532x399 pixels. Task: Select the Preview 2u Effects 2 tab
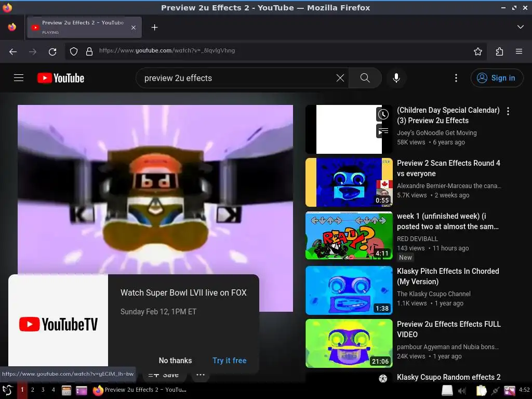point(84,27)
